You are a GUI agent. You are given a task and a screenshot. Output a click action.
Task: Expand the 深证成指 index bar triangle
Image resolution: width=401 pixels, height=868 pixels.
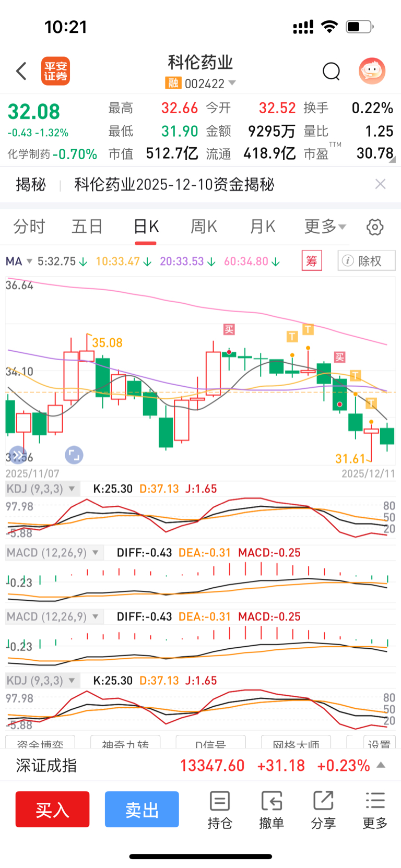tap(381, 765)
